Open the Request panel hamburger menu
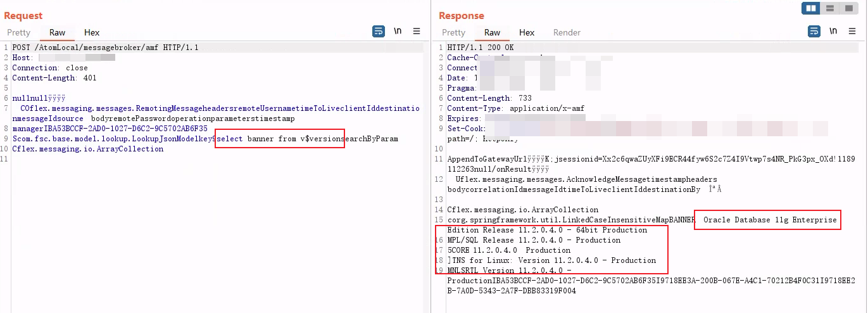 (x=417, y=31)
